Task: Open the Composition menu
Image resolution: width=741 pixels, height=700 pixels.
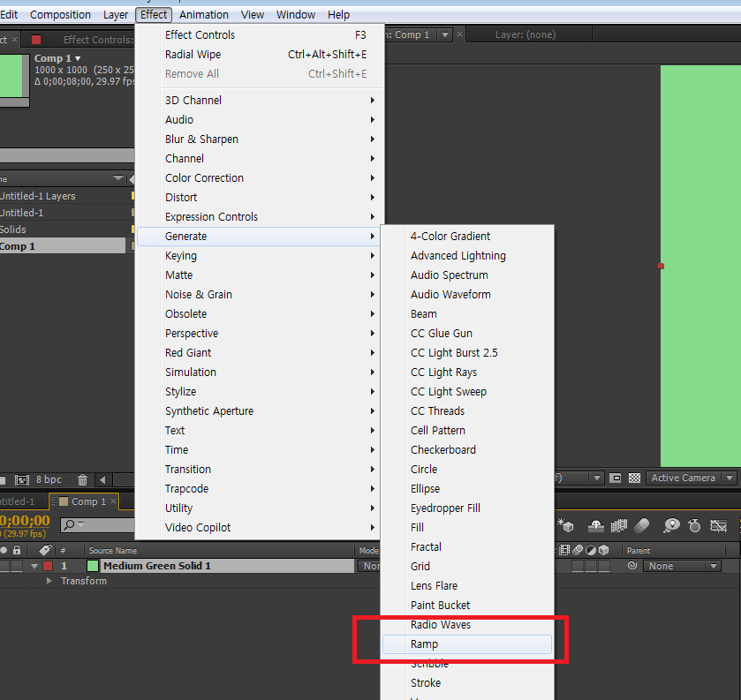Action: [x=60, y=15]
